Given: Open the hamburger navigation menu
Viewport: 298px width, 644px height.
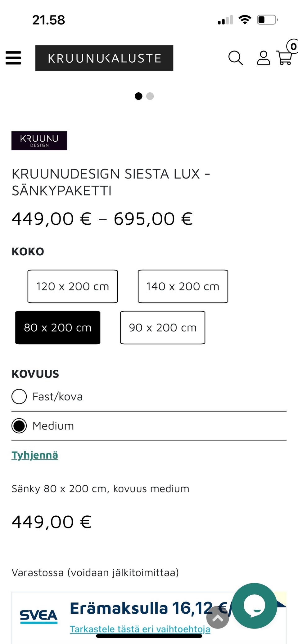Looking at the screenshot, I should point(13,58).
